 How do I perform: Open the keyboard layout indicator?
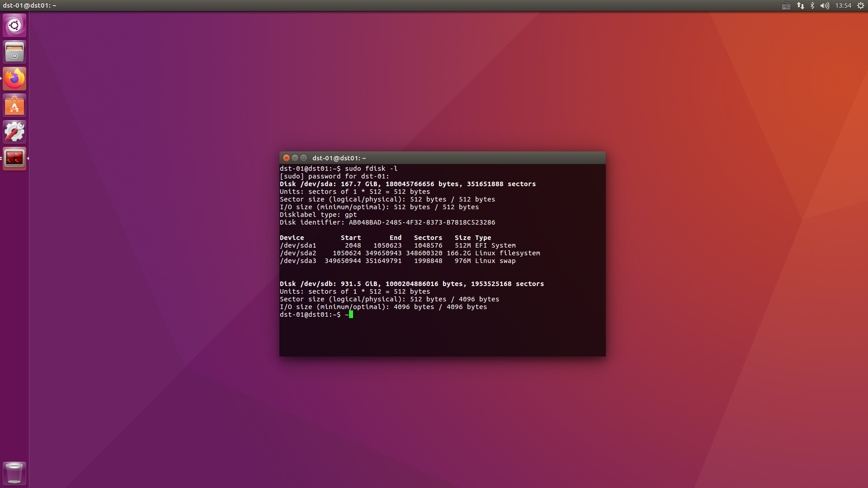pos(786,5)
